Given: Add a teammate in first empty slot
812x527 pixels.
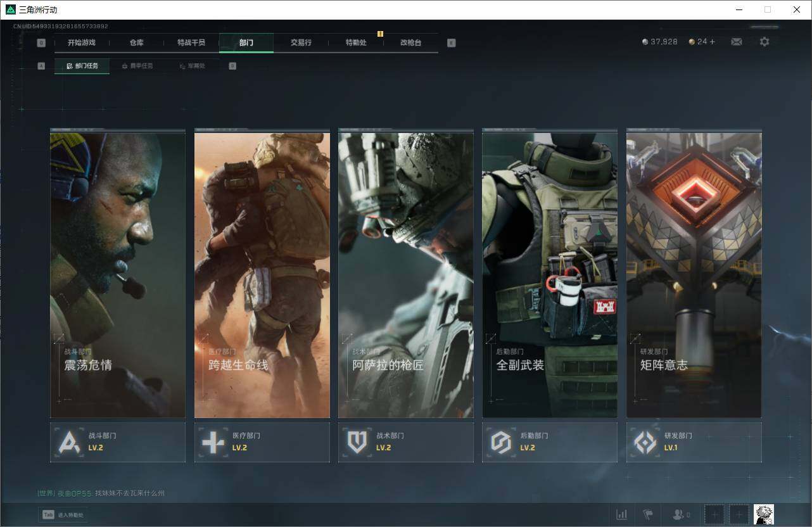Looking at the screenshot, I should click(714, 514).
